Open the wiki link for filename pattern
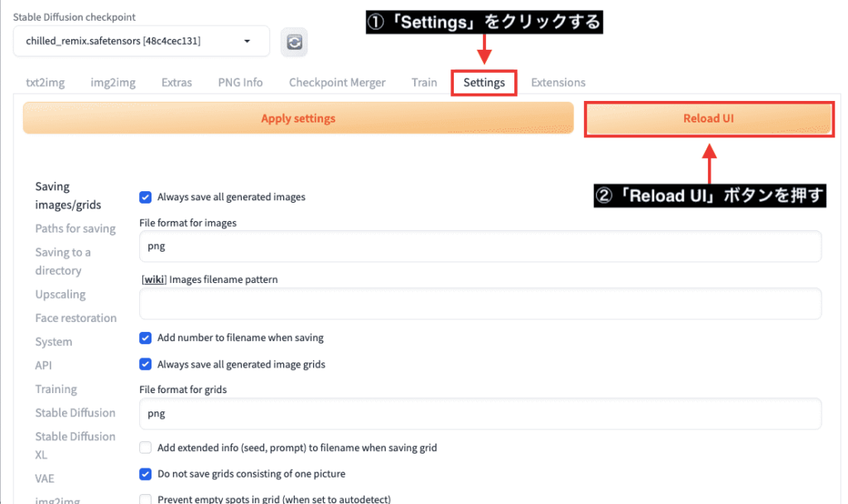Screen dimensions: 848x504 point(154,279)
